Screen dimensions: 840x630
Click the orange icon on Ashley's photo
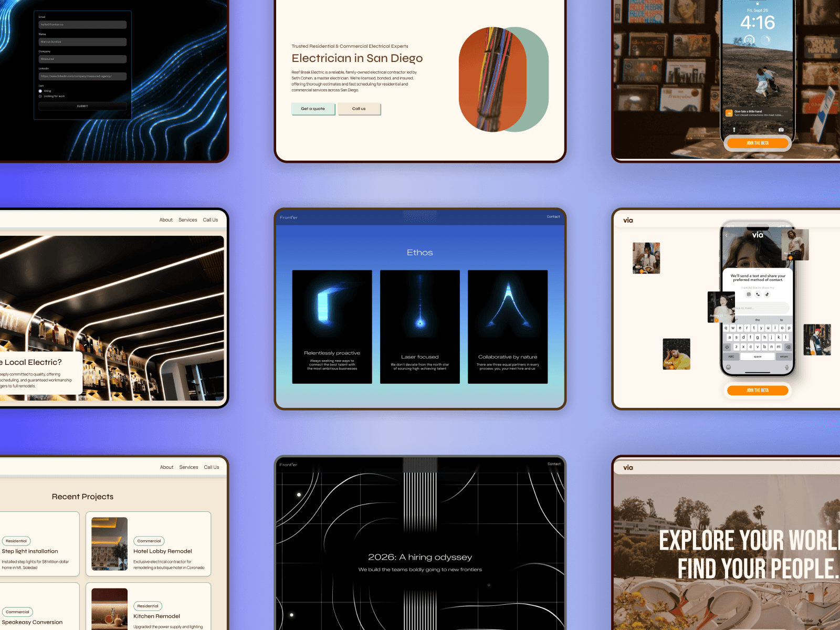(x=716, y=320)
